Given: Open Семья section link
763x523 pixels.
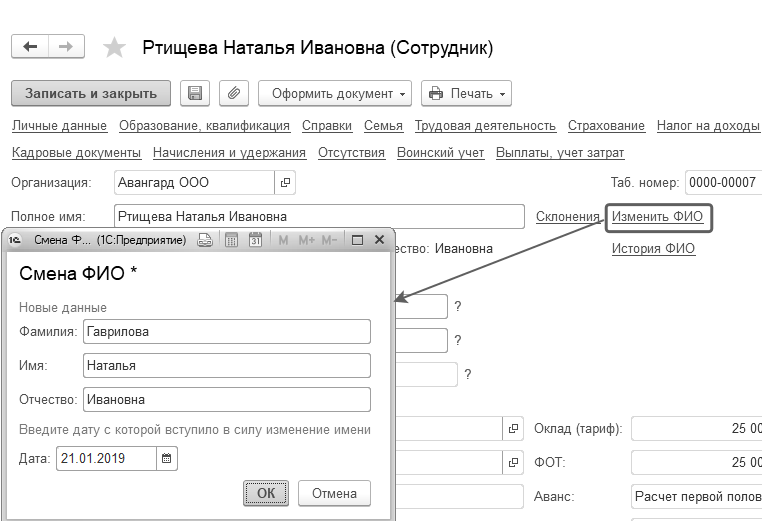Looking at the screenshot, I should pyautogui.click(x=383, y=126).
